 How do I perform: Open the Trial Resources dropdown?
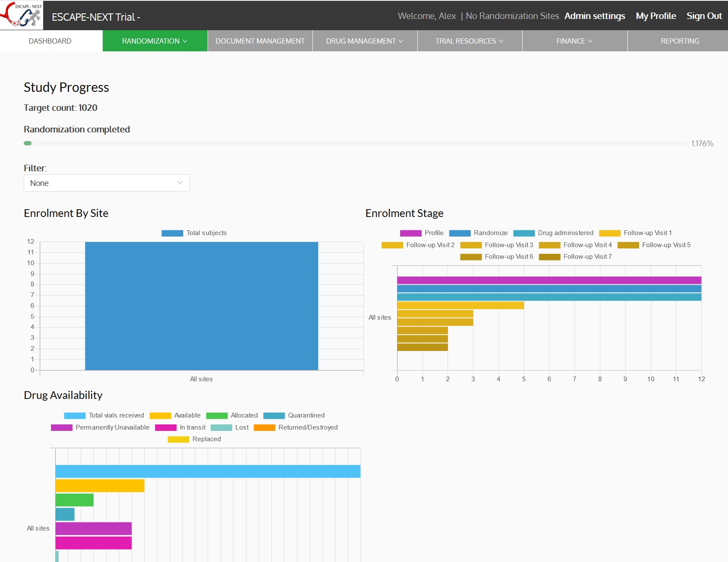[470, 41]
